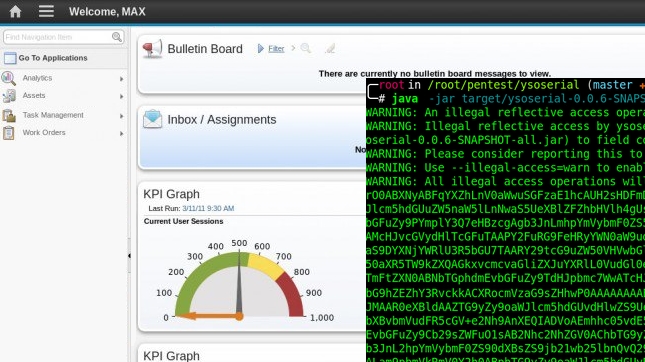The width and height of the screenshot is (645, 362).
Task: Click the Filter link on Bulletin Board
Action: tap(276, 49)
